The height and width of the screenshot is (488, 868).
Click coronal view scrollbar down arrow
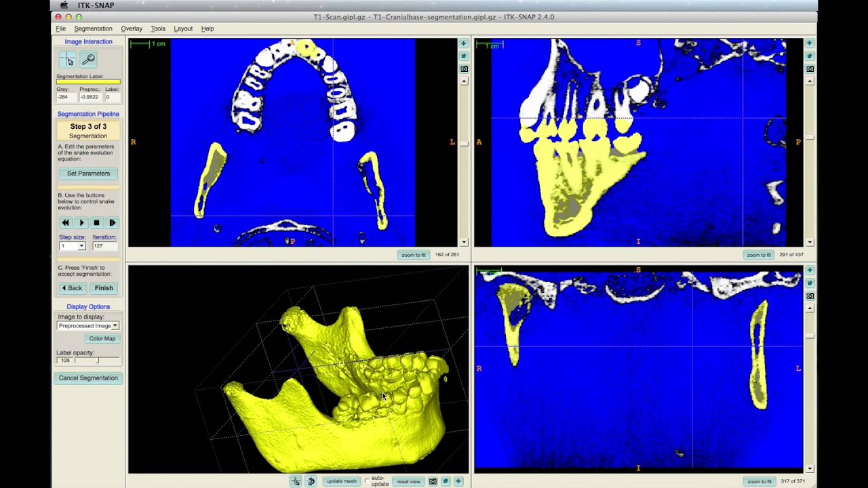[x=810, y=468]
